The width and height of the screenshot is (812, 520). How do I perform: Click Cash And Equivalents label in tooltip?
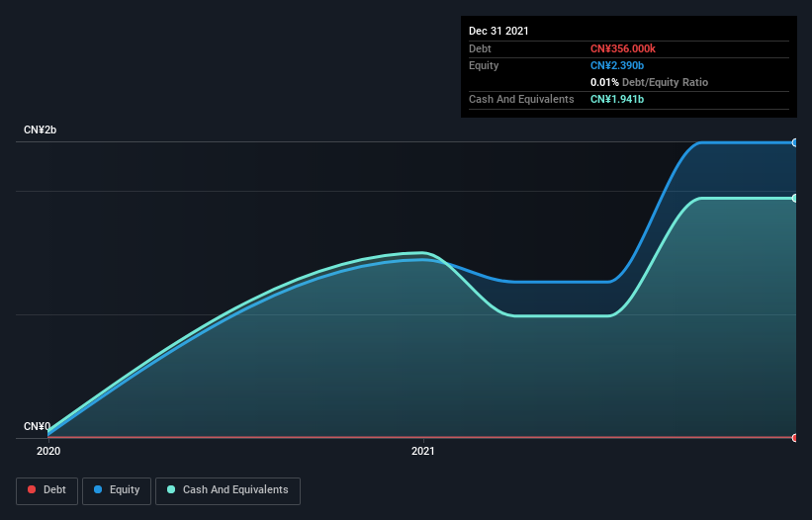pos(521,99)
